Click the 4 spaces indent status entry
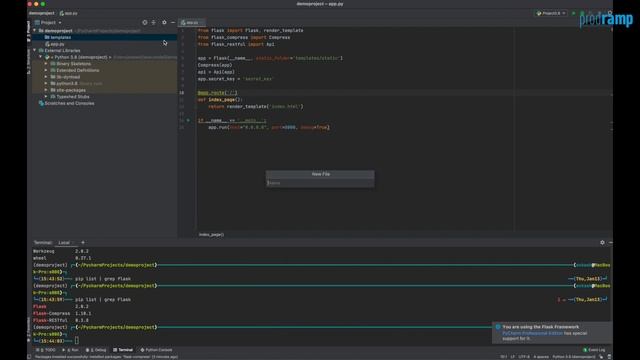The width and height of the screenshot is (640, 360). 541,357
